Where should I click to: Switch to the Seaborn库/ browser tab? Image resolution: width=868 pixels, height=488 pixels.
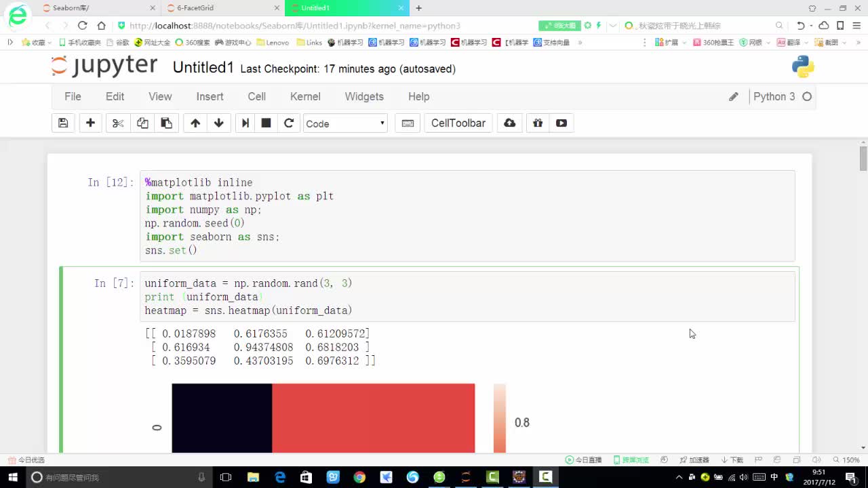click(x=100, y=8)
